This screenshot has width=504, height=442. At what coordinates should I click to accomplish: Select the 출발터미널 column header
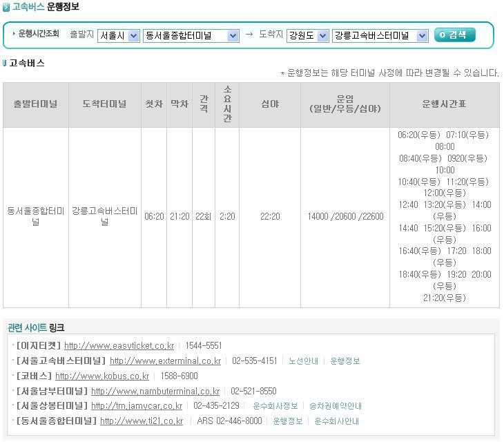coord(36,104)
